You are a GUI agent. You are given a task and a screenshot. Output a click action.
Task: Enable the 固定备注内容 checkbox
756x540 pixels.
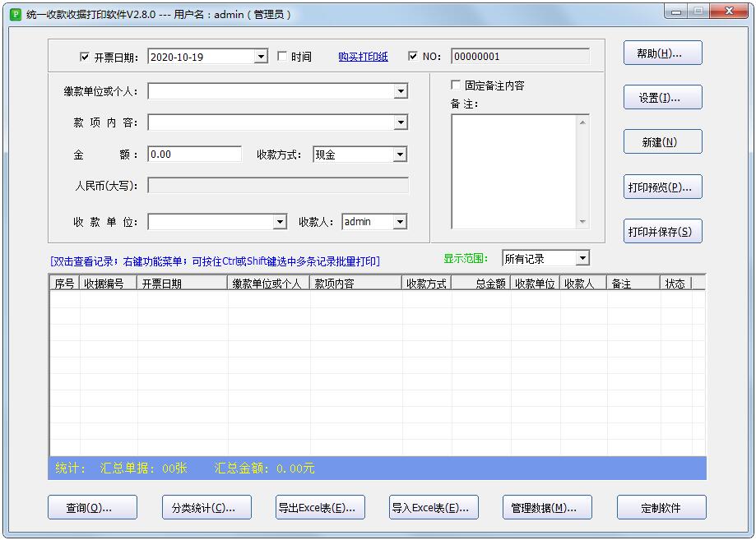[456, 85]
